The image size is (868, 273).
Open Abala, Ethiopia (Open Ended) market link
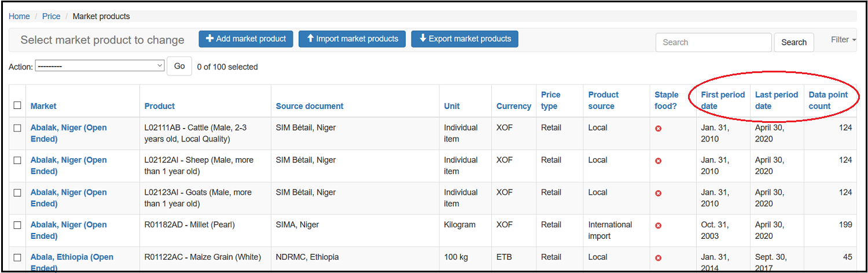click(x=72, y=257)
